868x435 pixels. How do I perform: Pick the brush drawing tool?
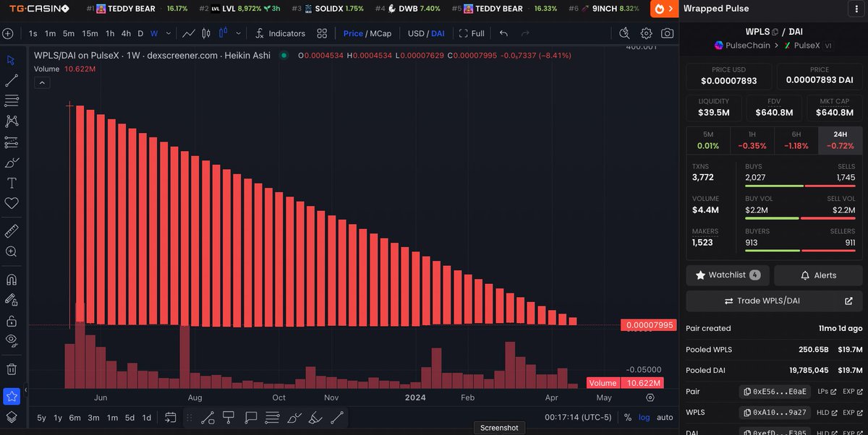[x=10, y=163]
